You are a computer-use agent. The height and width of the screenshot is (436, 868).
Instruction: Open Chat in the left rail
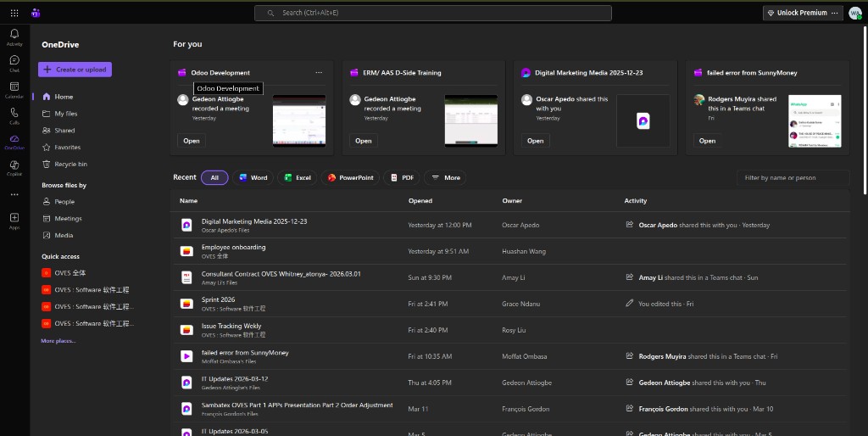[14, 64]
